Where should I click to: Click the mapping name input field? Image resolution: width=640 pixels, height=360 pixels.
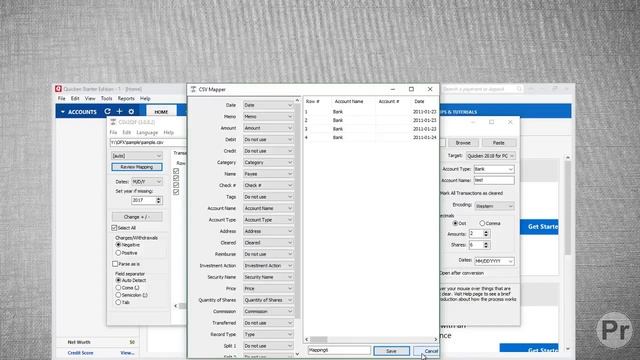pos(339,350)
